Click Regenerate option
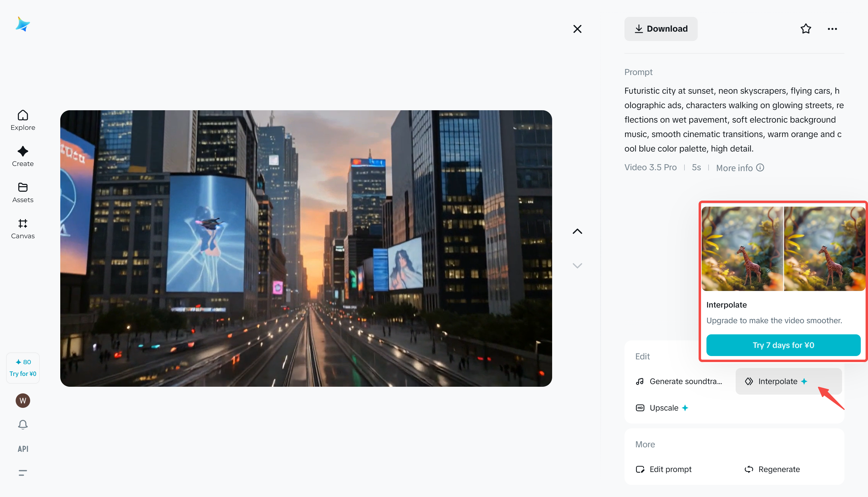This screenshot has height=497, width=868. [x=772, y=469]
